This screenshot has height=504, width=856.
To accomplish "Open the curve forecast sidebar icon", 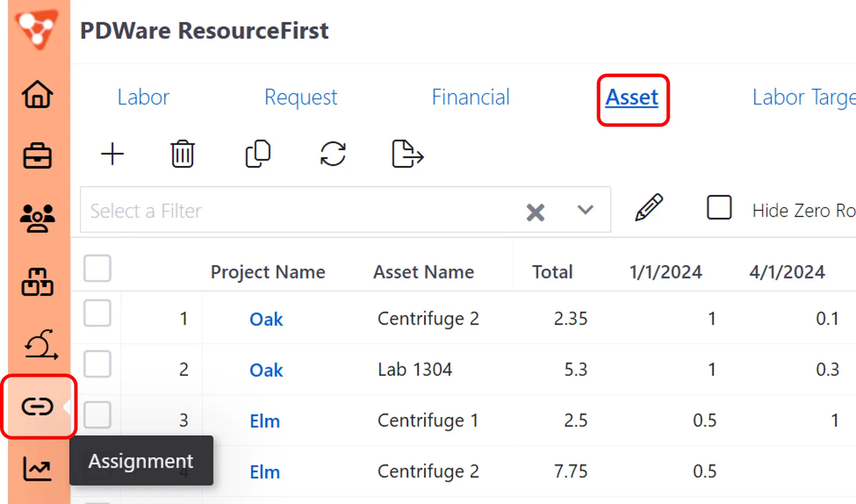I will pos(41,344).
